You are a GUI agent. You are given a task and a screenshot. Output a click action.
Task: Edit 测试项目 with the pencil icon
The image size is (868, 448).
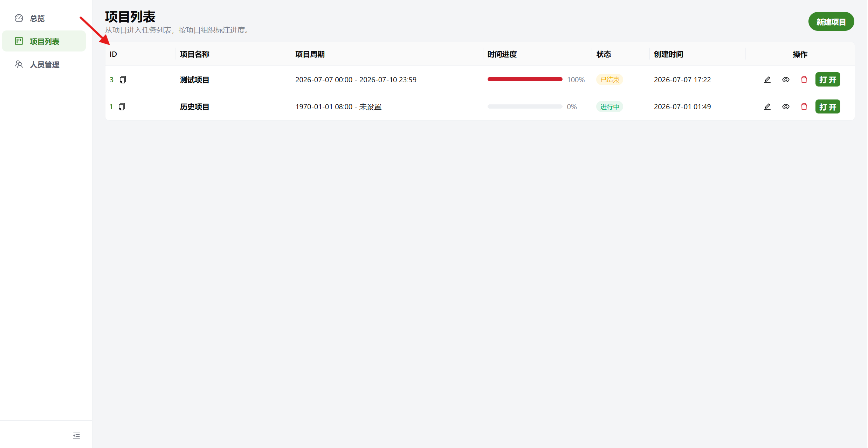767,80
